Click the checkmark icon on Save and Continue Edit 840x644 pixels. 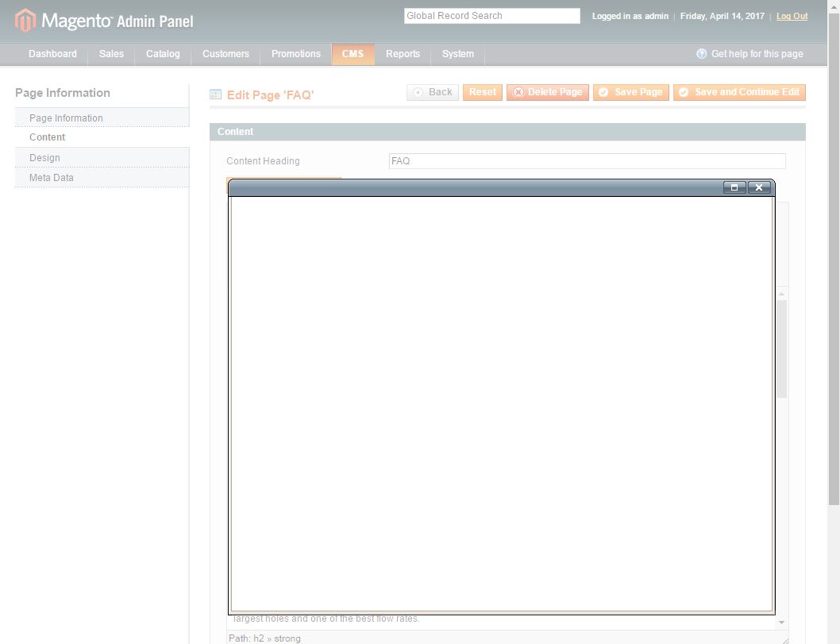(x=684, y=91)
